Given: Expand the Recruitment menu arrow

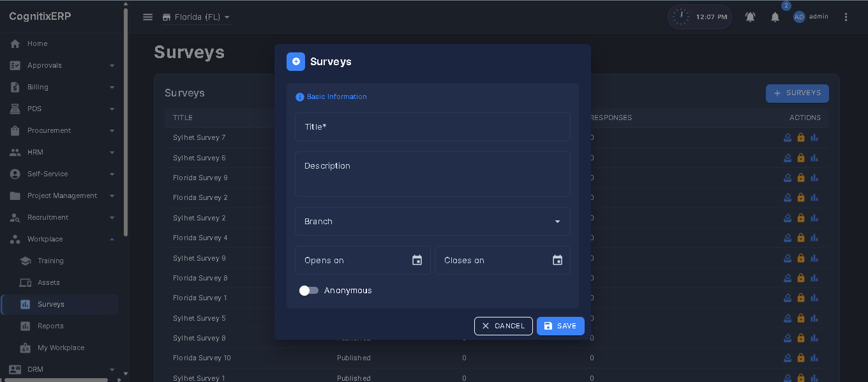Looking at the screenshot, I should (x=112, y=217).
